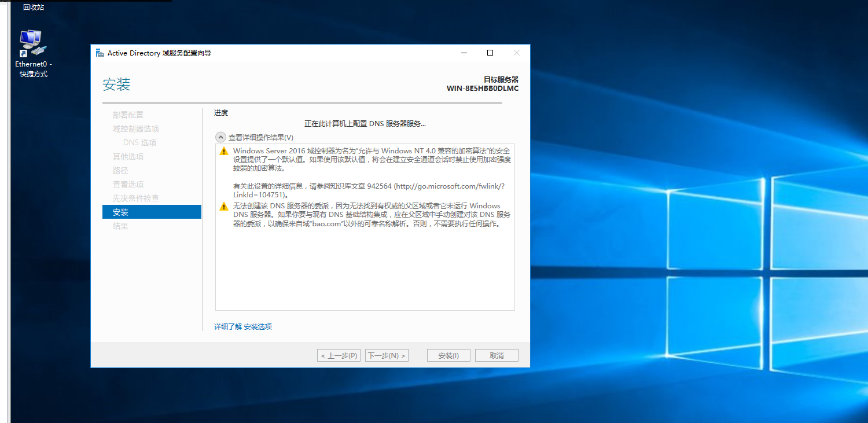Image resolution: width=868 pixels, height=423 pixels.
Task: Select 结果 in the wizard sidebar
Action: 120,226
